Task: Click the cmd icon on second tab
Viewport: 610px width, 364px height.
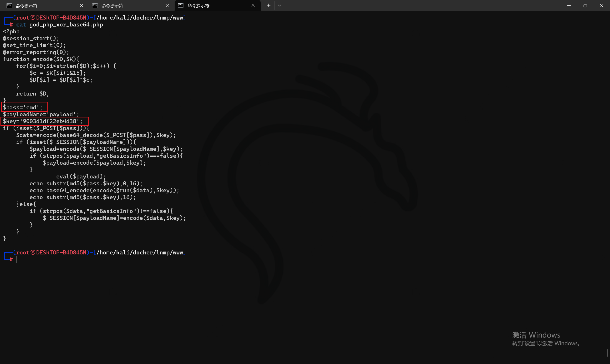Action: click(x=95, y=6)
